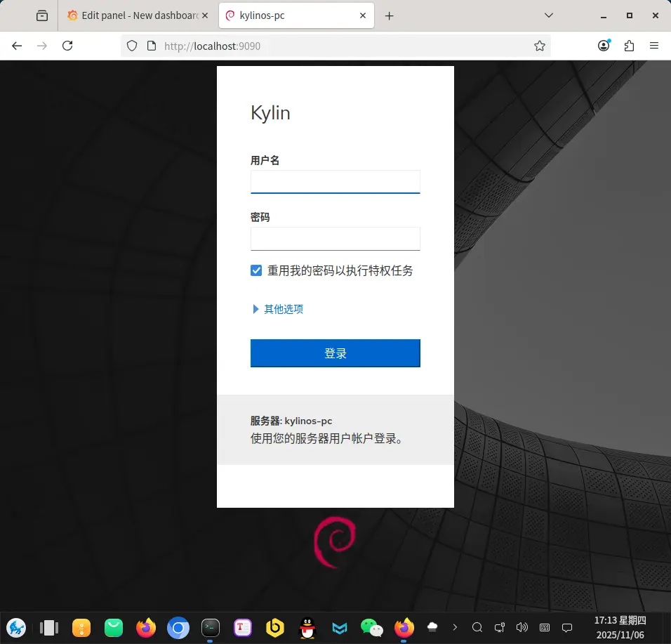Open the first Firefox icon in taskbar
The width and height of the screenshot is (671, 644).
click(146, 628)
